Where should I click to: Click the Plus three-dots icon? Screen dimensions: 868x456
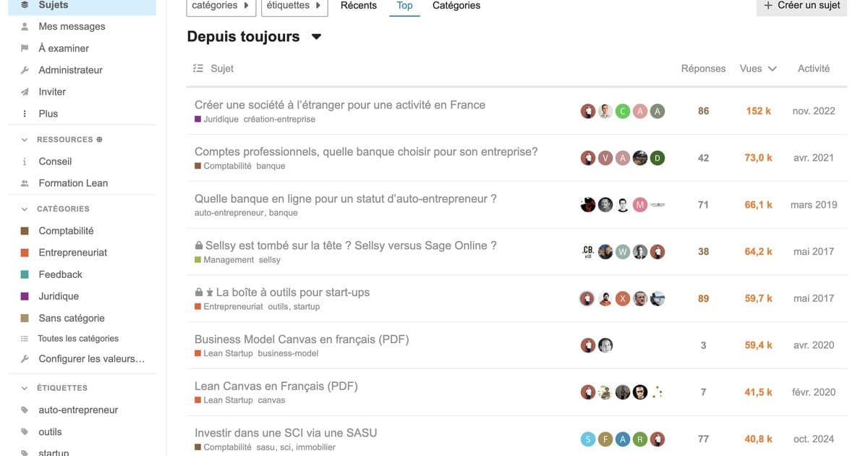(25, 114)
